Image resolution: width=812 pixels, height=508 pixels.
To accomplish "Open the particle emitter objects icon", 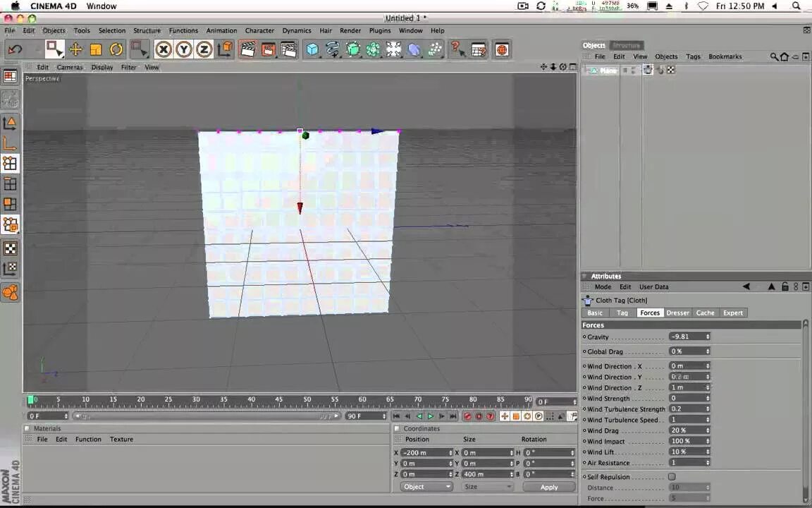I will point(435,49).
